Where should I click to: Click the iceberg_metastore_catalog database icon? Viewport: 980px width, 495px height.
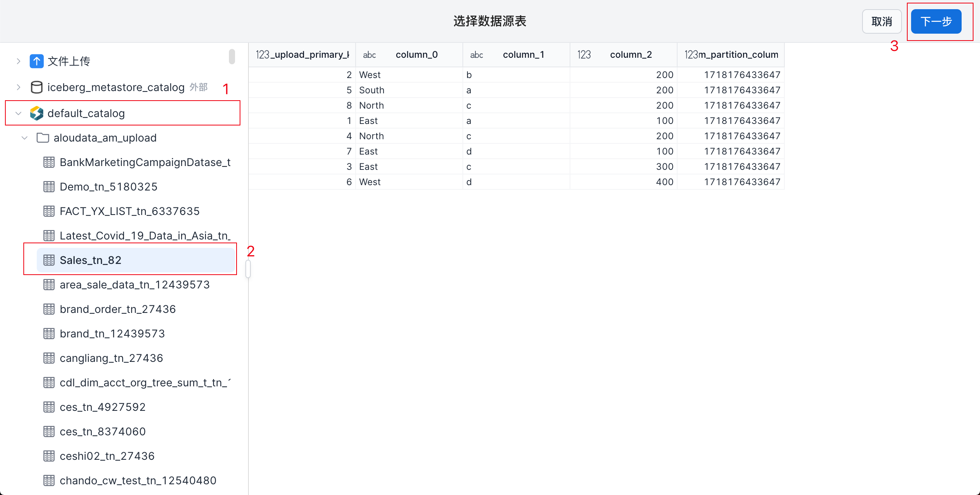pos(36,87)
